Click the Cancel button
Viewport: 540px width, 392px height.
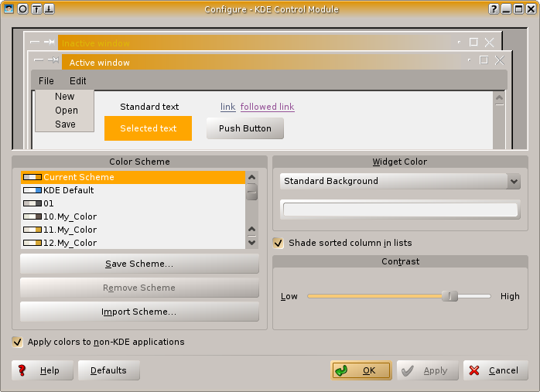[x=496, y=370]
